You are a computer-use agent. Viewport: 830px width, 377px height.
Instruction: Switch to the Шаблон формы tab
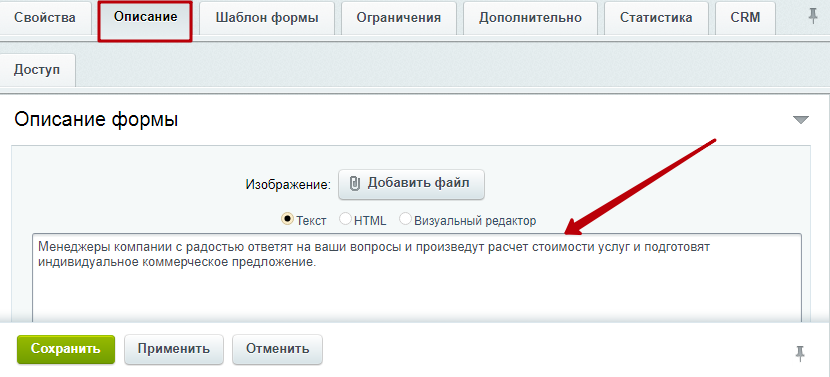coord(267,17)
